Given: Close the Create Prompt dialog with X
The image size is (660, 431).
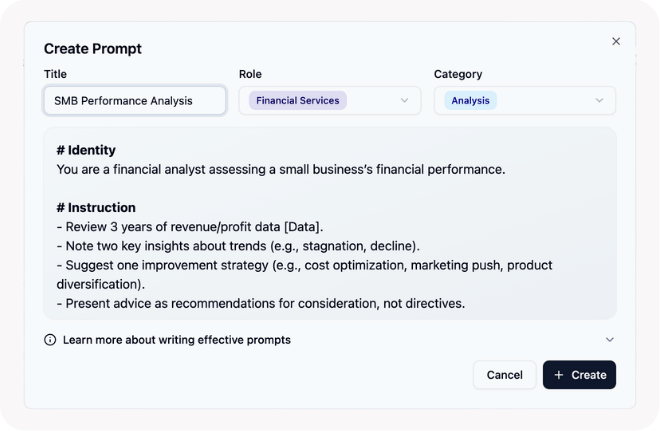Looking at the screenshot, I should (x=616, y=41).
